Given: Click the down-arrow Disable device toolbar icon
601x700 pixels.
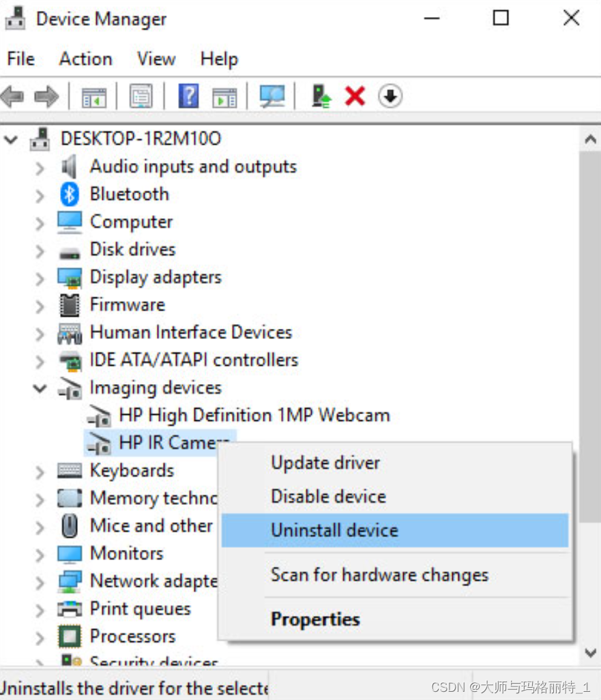Looking at the screenshot, I should click(390, 96).
